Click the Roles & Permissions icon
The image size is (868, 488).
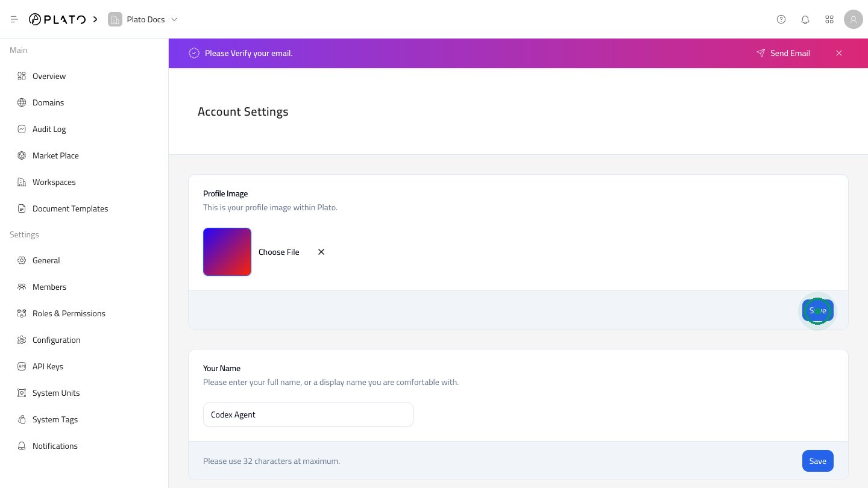[22, 313]
